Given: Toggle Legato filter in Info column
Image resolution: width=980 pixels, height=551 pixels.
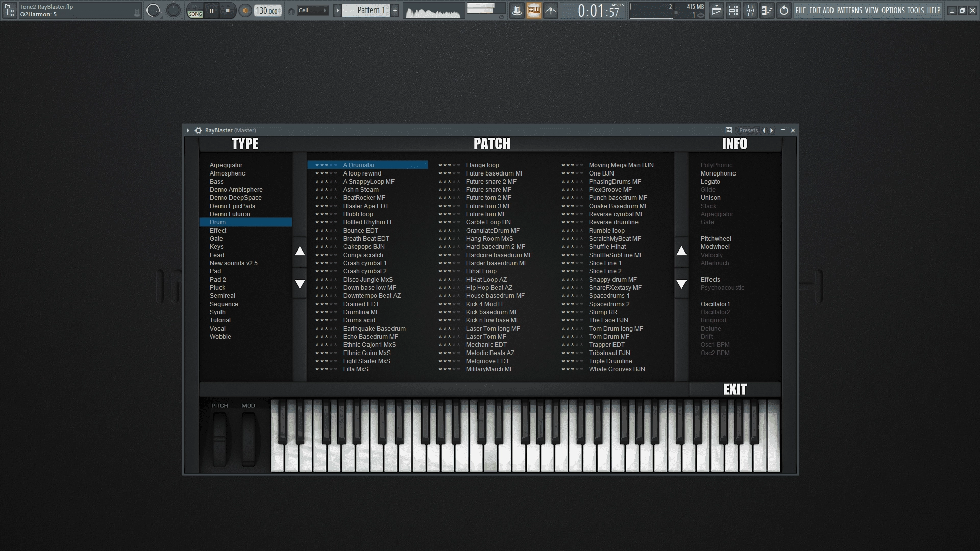Looking at the screenshot, I should tap(710, 182).
